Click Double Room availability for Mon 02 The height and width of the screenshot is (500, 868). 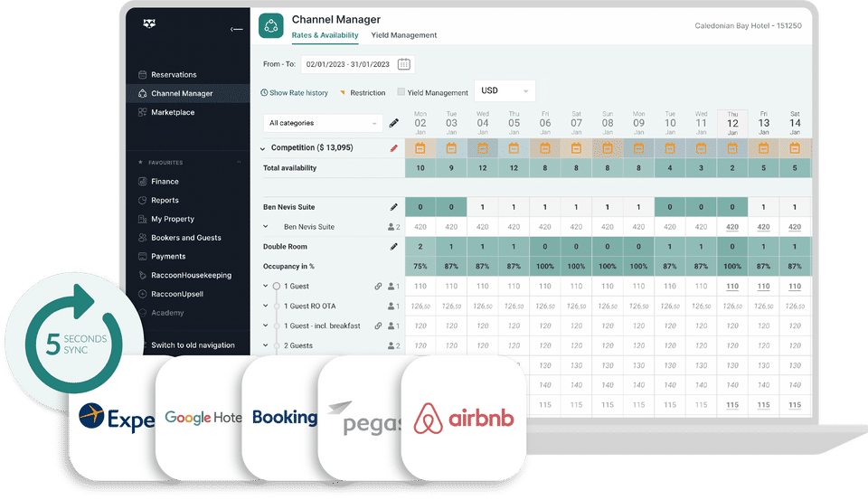coord(420,247)
